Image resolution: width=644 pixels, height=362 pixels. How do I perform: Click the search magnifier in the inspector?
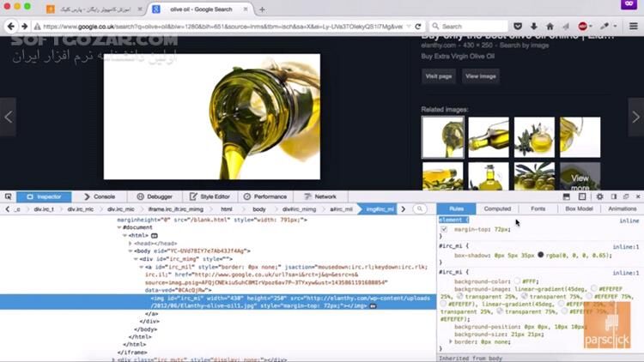pos(420,208)
